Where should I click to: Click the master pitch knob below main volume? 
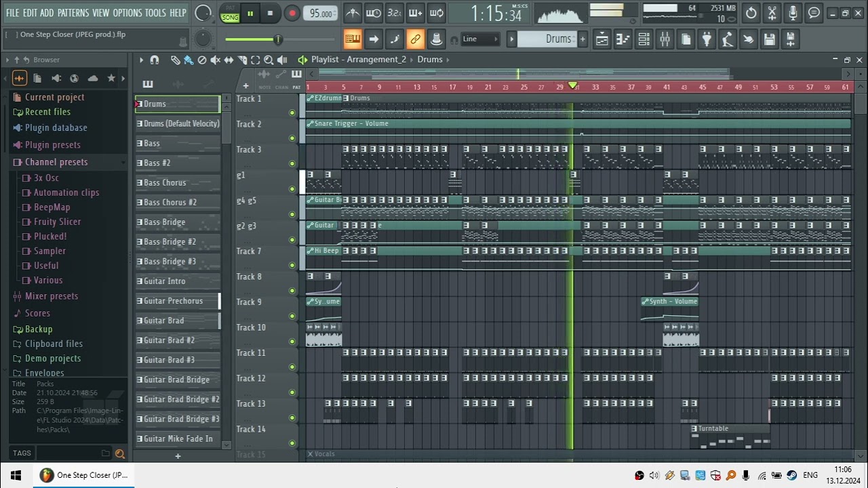(x=203, y=39)
